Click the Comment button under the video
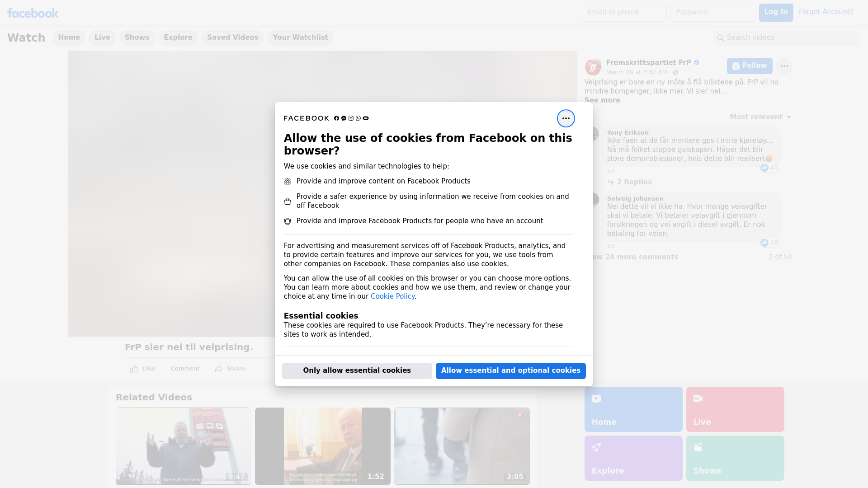This screenshot has height=488, width=868. pos(185,369)
